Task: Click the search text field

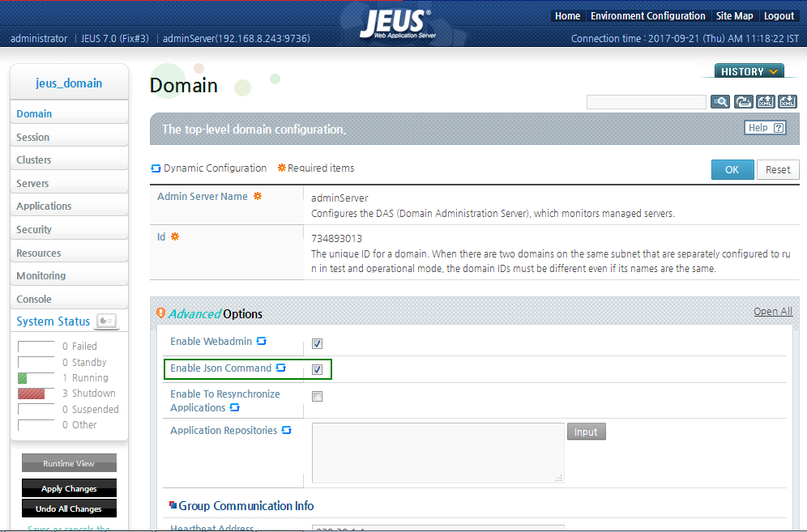Action: [647, 102]
